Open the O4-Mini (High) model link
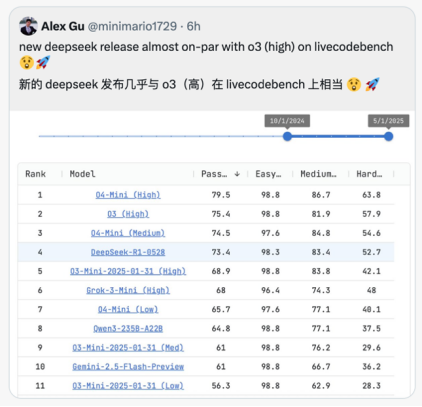Viewport: 422px width, 407px height. [128, 195]
